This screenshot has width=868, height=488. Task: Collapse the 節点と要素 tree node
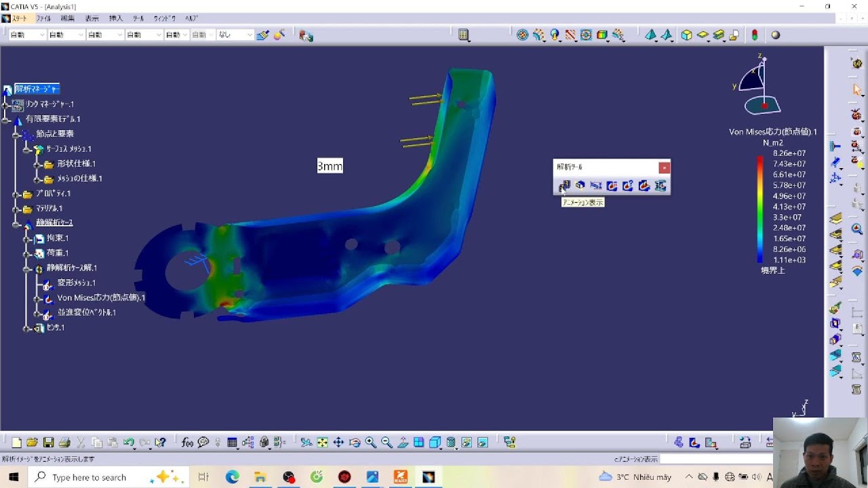(16, 134)
